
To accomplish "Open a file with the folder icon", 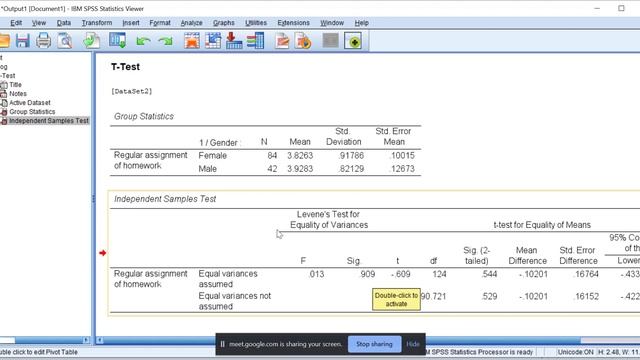I will 4,41.
